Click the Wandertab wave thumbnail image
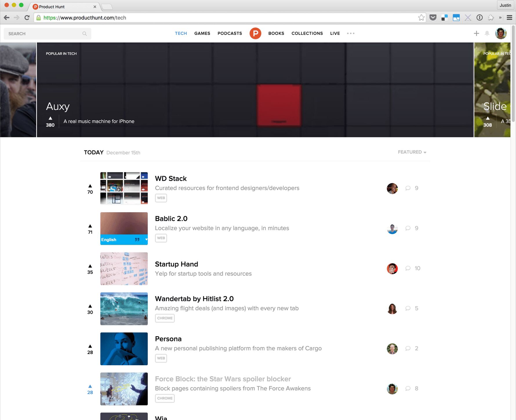The height and width of the screenshot is (420, 516). click(124, 309)
